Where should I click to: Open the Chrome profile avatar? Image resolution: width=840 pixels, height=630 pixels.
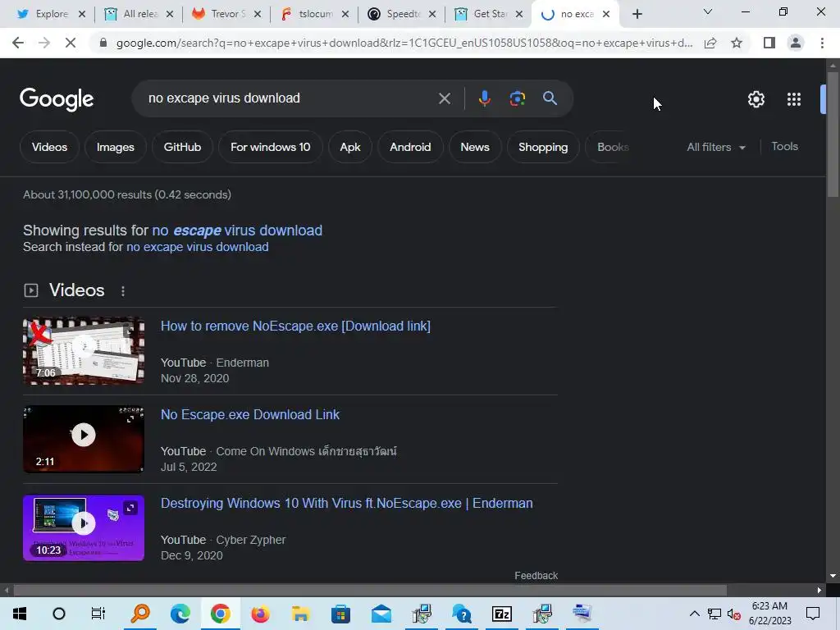(796, 43)
